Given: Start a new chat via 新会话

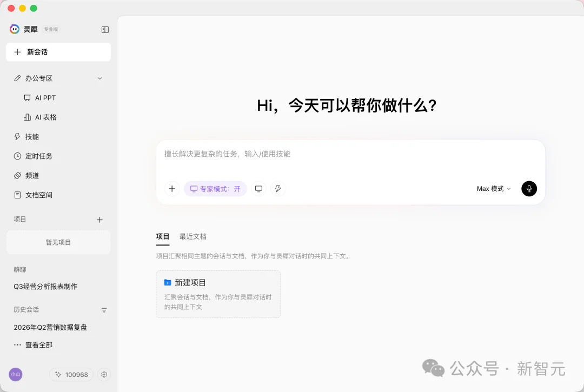Looking at the screenshot, I should (x=58, y=52).
